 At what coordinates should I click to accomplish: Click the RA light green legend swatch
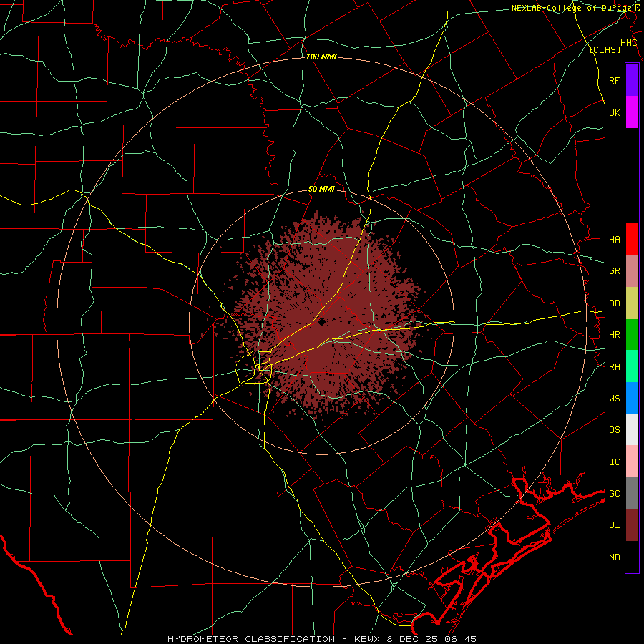[x=632, y=366]
